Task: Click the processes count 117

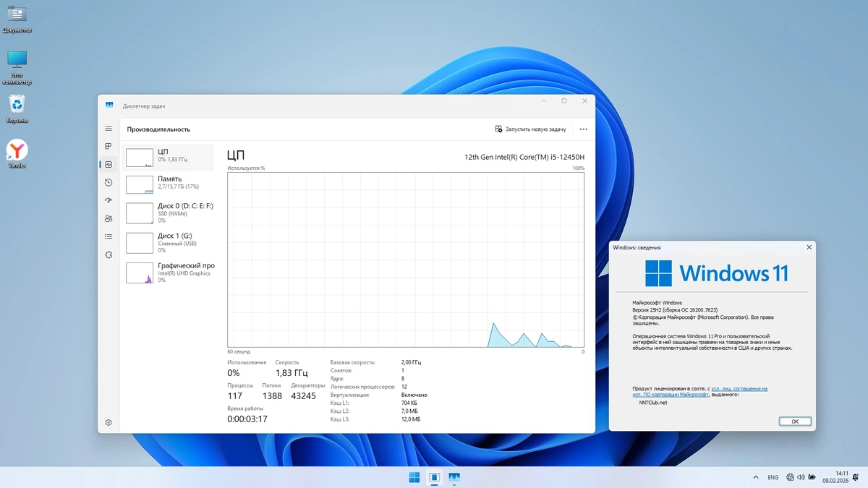Action: 235,396
